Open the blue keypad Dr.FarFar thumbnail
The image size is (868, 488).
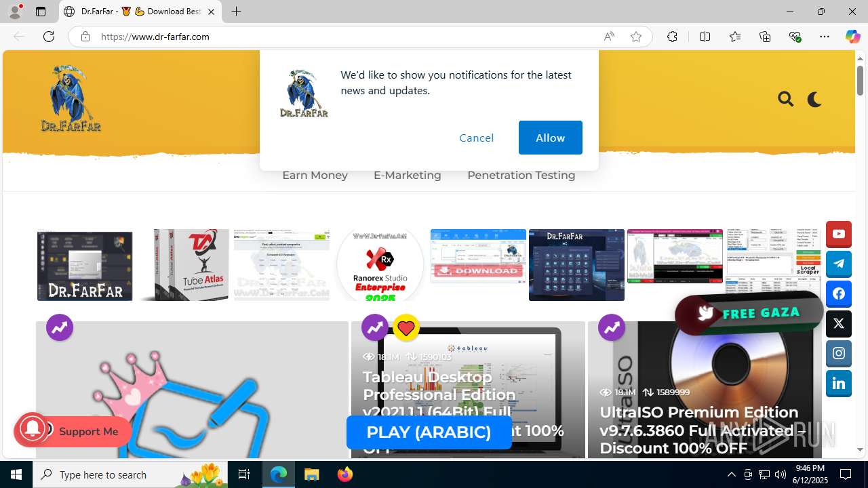pos(576,265)
